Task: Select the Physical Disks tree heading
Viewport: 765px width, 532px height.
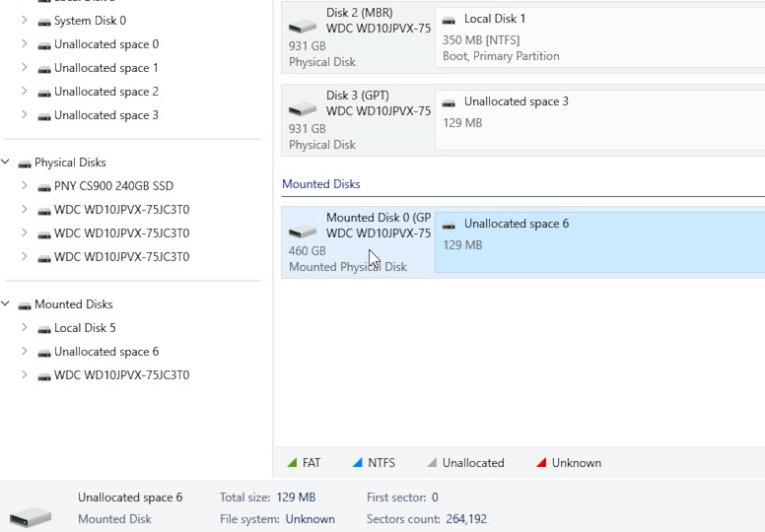Action: [70, 162]
